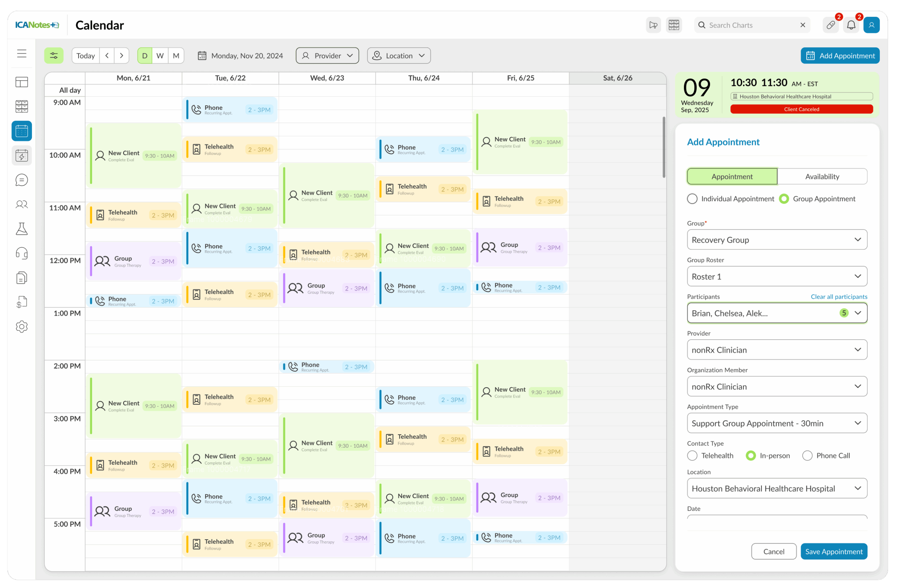
Task: Click the green filter settings icon
Action: [x=54, y=56]
